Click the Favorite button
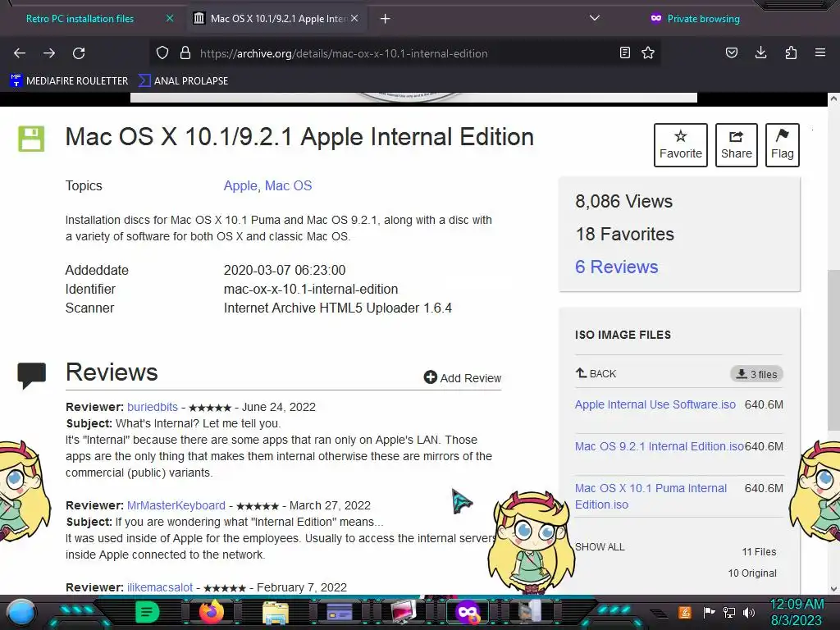The image size is (840, 630). coord(680,145)
